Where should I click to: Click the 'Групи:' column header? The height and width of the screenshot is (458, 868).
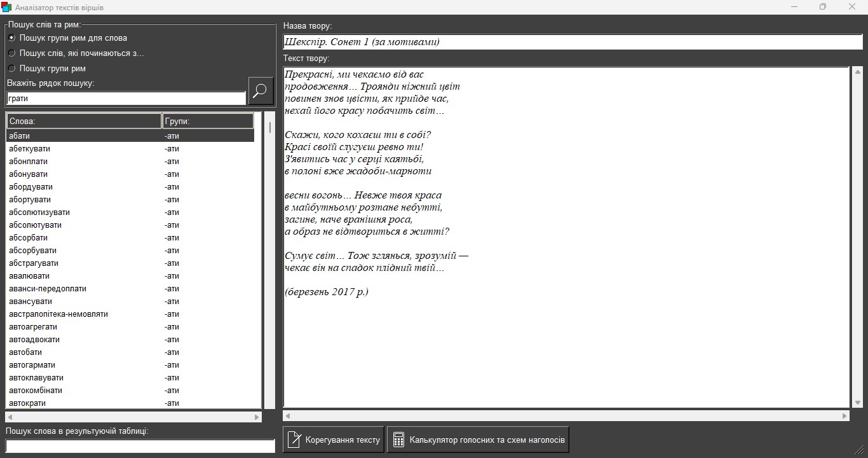(x=208, y=121)
